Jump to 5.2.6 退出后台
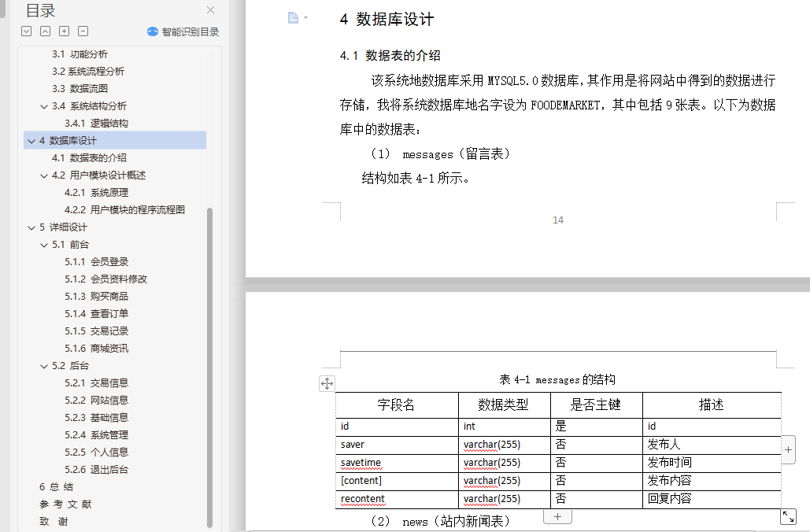Viewport: 810px width, 532px height. click(x=96, y=470)
